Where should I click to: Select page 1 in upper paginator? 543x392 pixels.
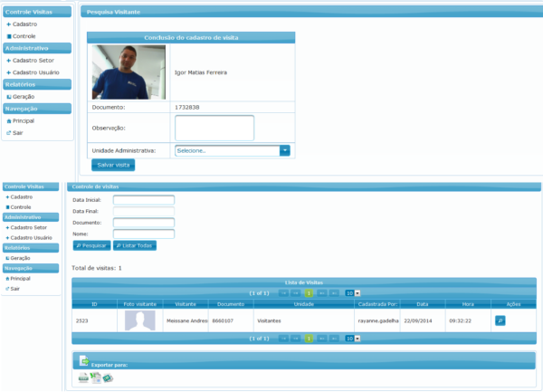point(309,293)
